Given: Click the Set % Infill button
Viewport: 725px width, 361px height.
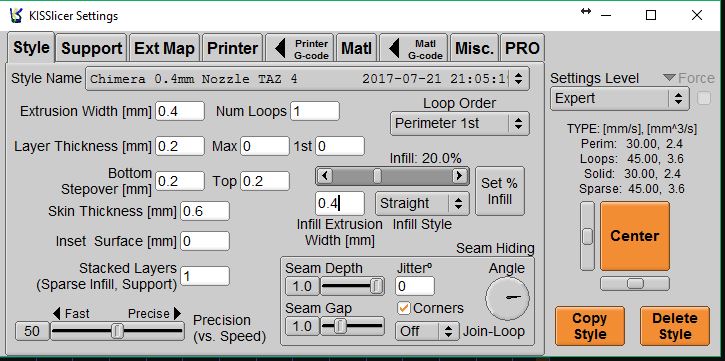Looking at the screenshot, I should click(x=500, y=191).
